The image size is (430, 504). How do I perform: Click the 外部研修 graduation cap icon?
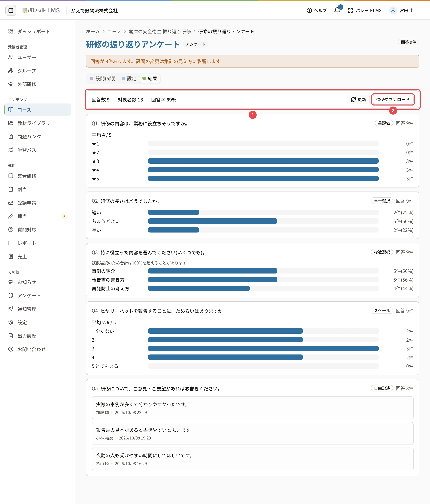pos(11,84)
